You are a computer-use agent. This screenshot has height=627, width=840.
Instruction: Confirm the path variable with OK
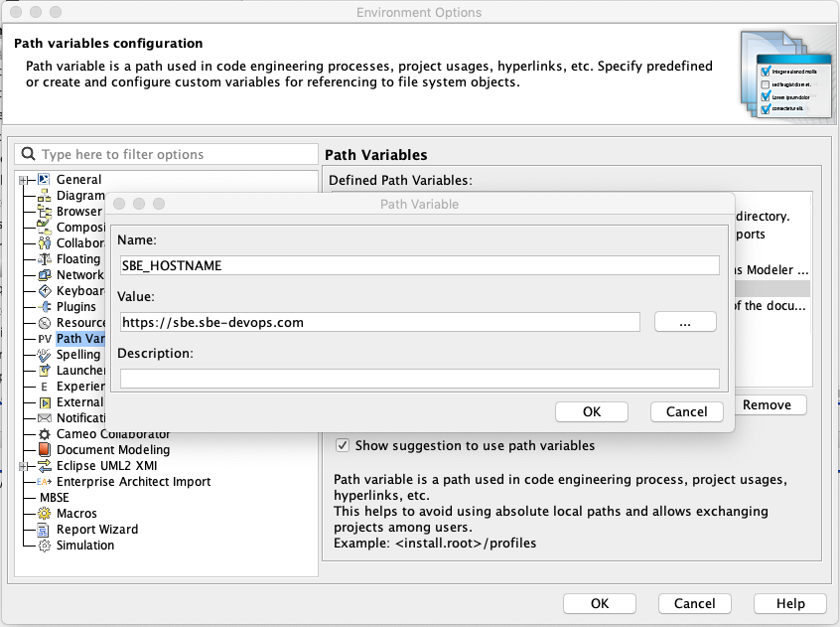pyautogui.click(x=591, y=411)
